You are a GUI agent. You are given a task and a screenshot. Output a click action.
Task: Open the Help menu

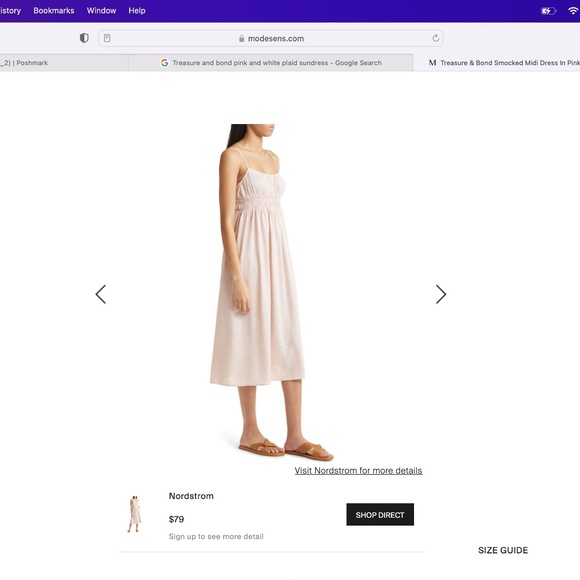tap(137, 11)
